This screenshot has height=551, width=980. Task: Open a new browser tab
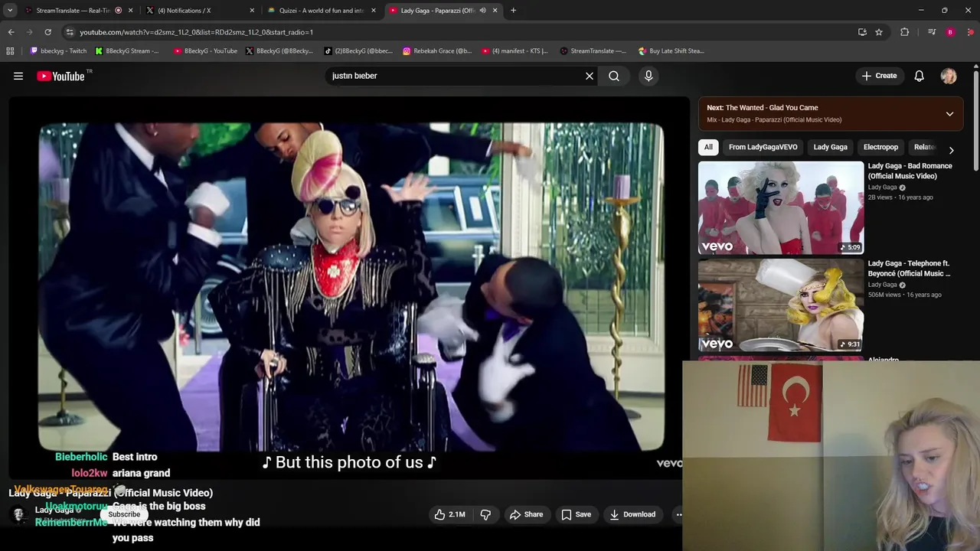[x=513, y=11]
